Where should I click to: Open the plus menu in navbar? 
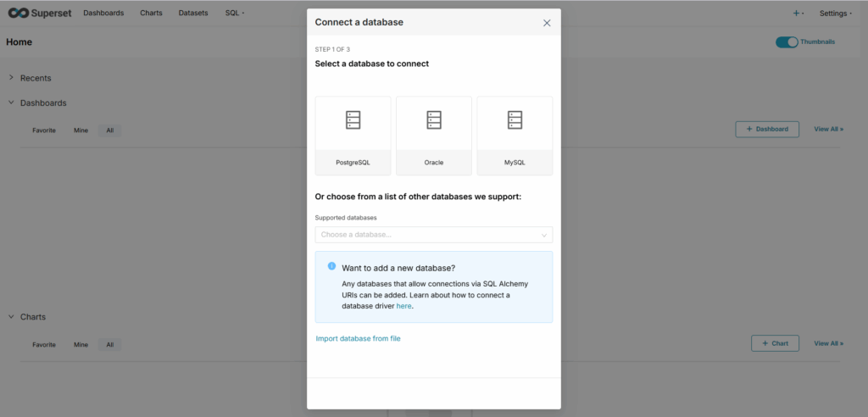[x=798, y=14]
